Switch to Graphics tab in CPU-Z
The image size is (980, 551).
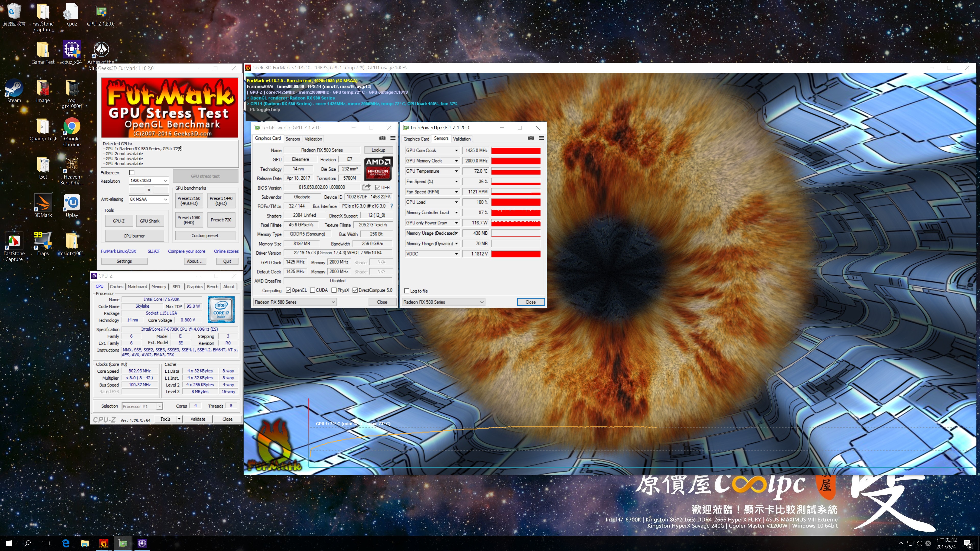tap(194, 287)
